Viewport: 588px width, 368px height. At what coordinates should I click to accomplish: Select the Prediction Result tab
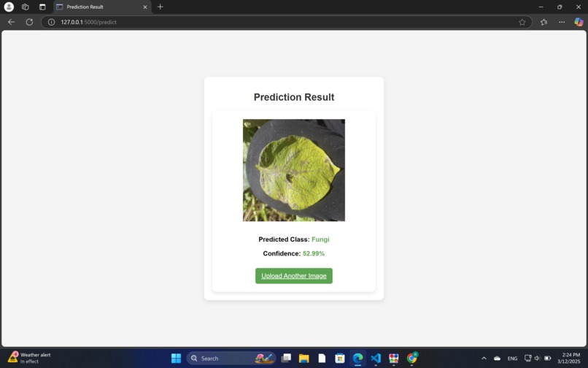click(x=102, y=7)
